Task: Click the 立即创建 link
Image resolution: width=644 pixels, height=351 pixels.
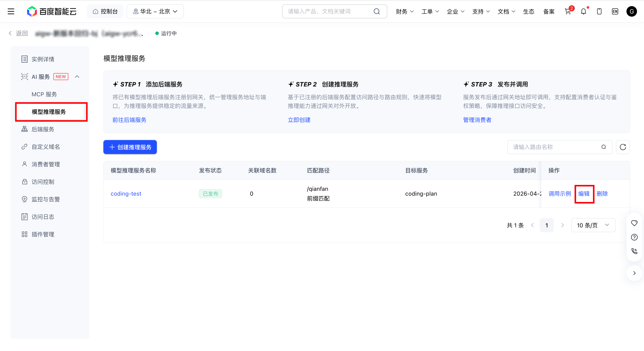Action: pos(299,120)
